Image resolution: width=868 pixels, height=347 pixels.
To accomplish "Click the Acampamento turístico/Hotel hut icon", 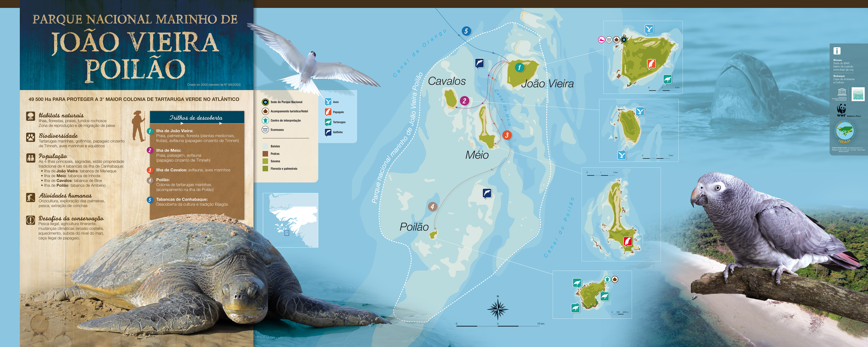I will 265,111.
